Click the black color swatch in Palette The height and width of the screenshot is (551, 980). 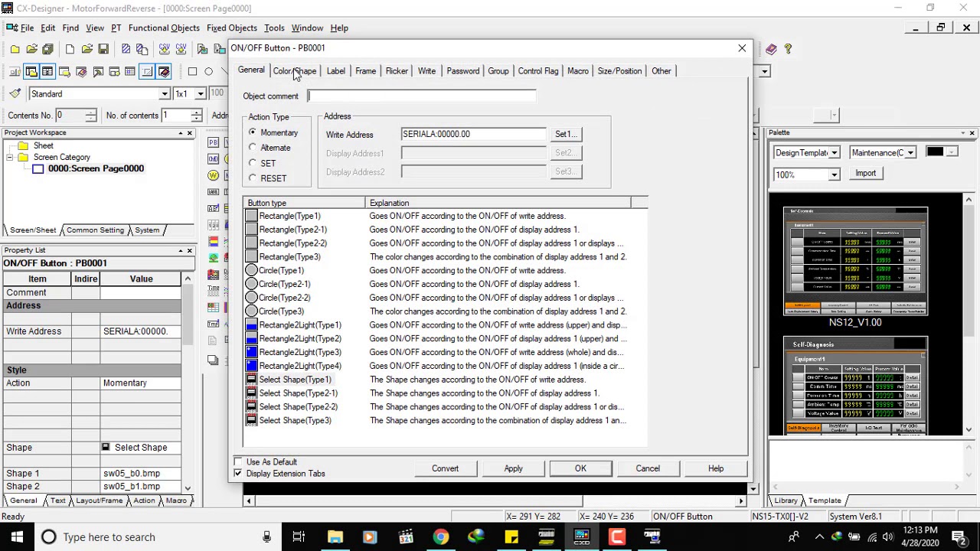(935, 152)
